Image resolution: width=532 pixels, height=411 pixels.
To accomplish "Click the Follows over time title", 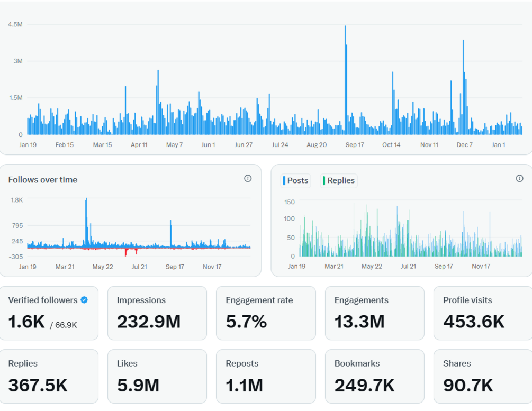I will (43, 180).
